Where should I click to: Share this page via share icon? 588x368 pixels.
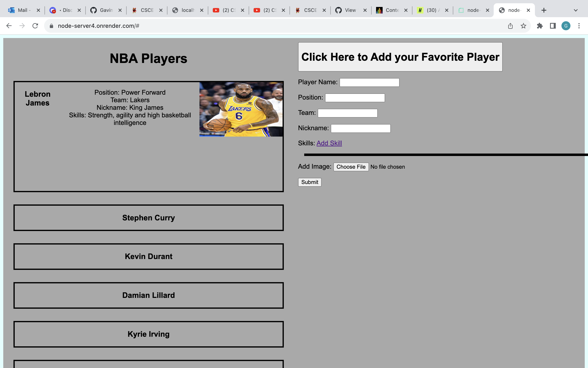(510, 26)
